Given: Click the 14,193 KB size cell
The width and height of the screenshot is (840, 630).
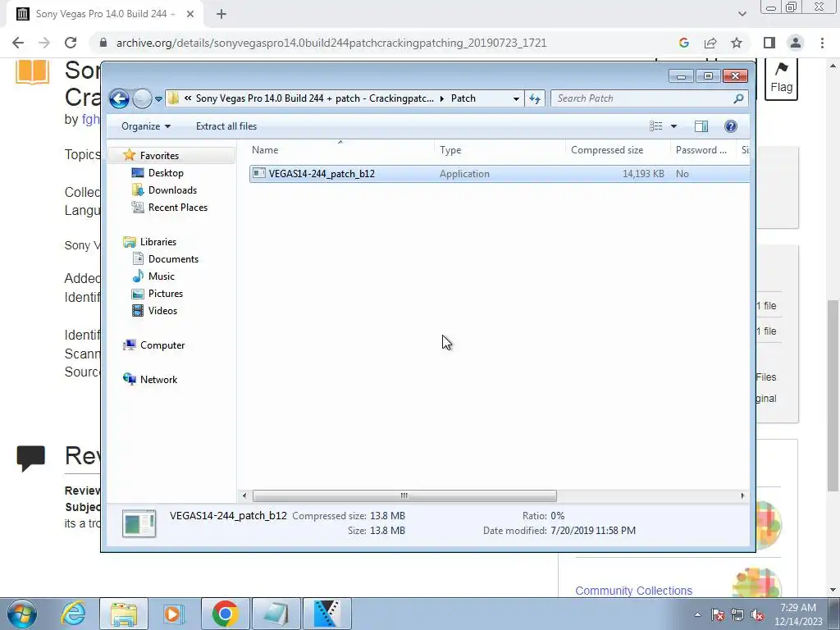Looking at the screenshot, I should tap(643, 174).
